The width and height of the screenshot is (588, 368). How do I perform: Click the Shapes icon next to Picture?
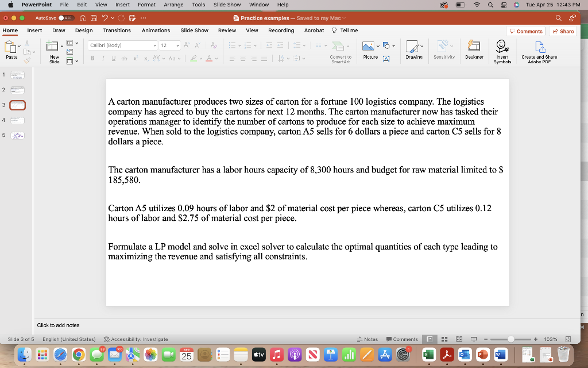pyautogui.click(x=386, y=45)
